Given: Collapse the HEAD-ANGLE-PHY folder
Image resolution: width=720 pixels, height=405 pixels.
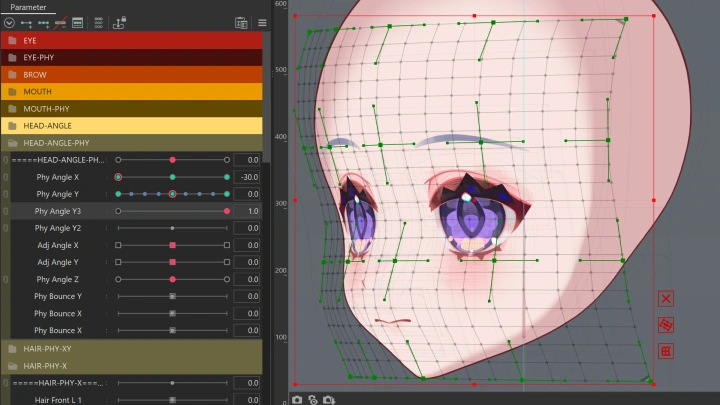Looking at the screenshot, I should coord(12,143).
